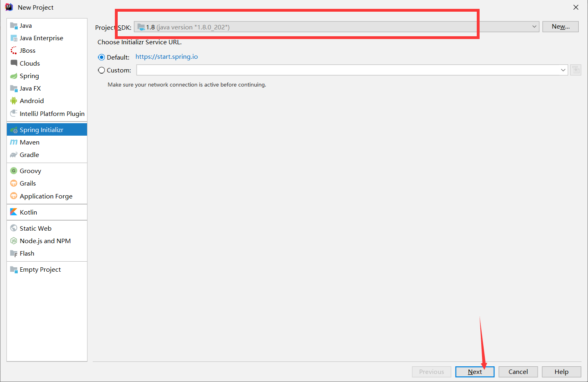Viewport: 588px width, 382px height.
Task: Click the Node.js and NPM icon
Action: click(14, 241)
